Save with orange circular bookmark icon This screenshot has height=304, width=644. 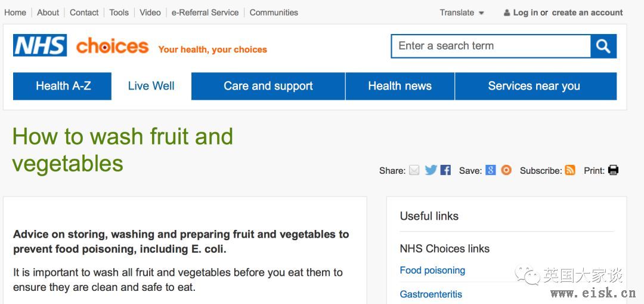[x=506, y=170]
